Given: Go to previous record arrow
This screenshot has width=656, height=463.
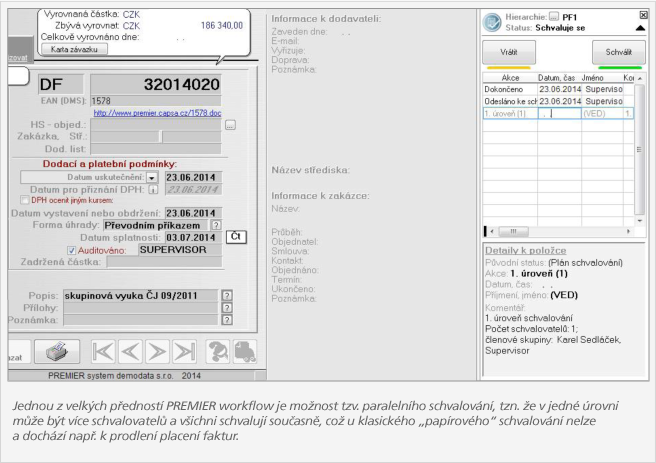Looking at the screenshot, I should point(130,351).
